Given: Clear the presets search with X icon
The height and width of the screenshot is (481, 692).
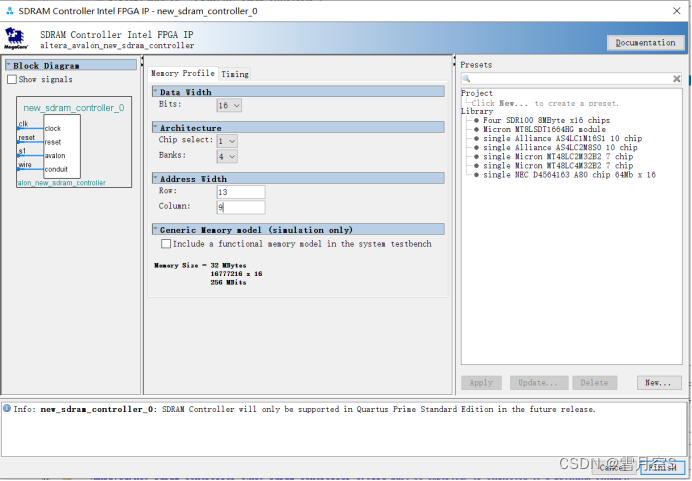Looking at the screenshot, I should 676,79.
